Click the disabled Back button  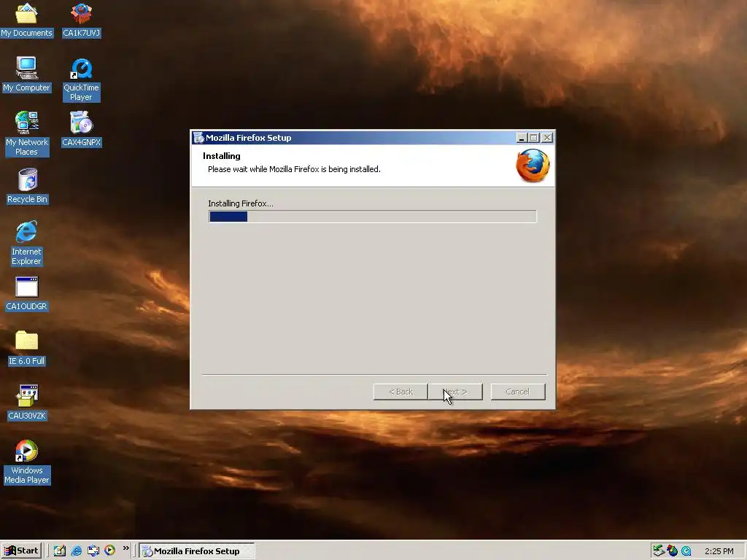click(x=400, y=392)
